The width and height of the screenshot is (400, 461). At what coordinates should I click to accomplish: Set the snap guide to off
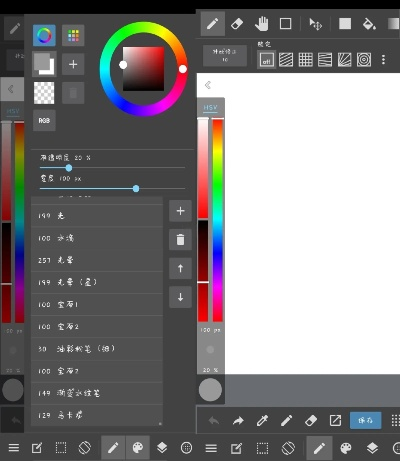(x=266, y=60)
